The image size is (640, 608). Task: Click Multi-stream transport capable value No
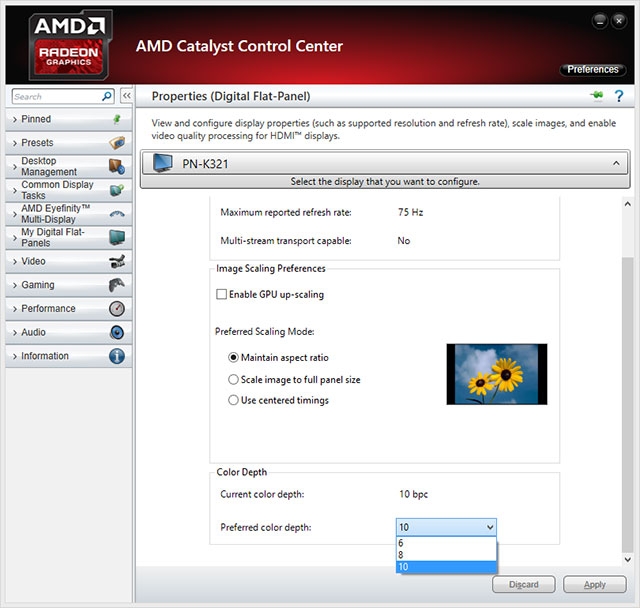(404, 241)
